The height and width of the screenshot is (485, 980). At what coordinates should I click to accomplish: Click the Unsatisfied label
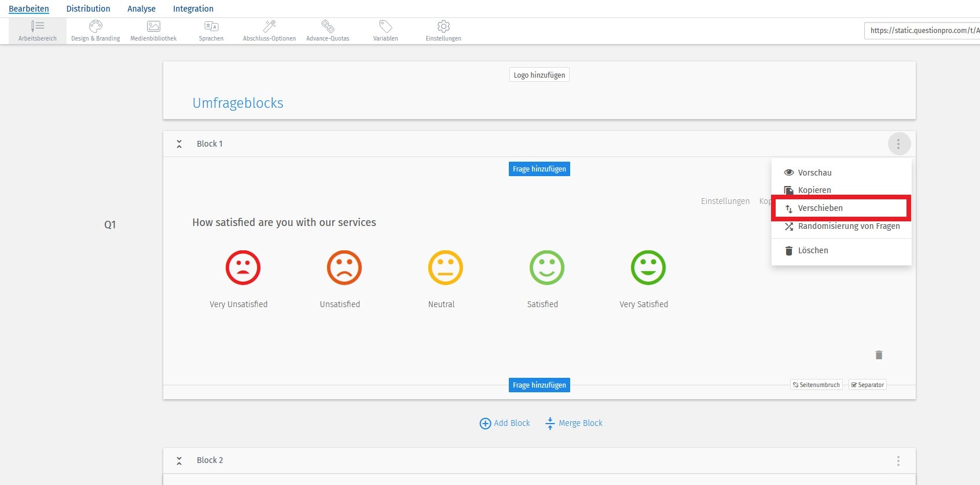(x=340, y=304)
